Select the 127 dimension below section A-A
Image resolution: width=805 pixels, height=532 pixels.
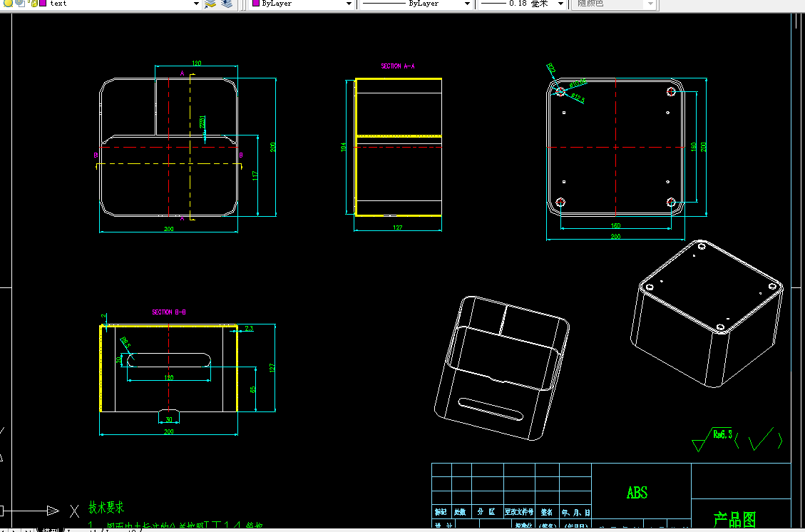[x=398, y=227]
